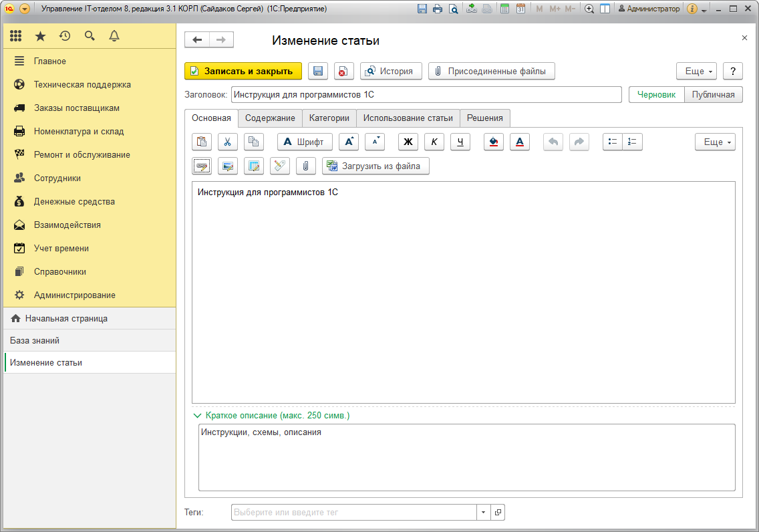Toggle bold Ж formatting
This screenshot has width=759, height=532.
[x=408, y=142]
